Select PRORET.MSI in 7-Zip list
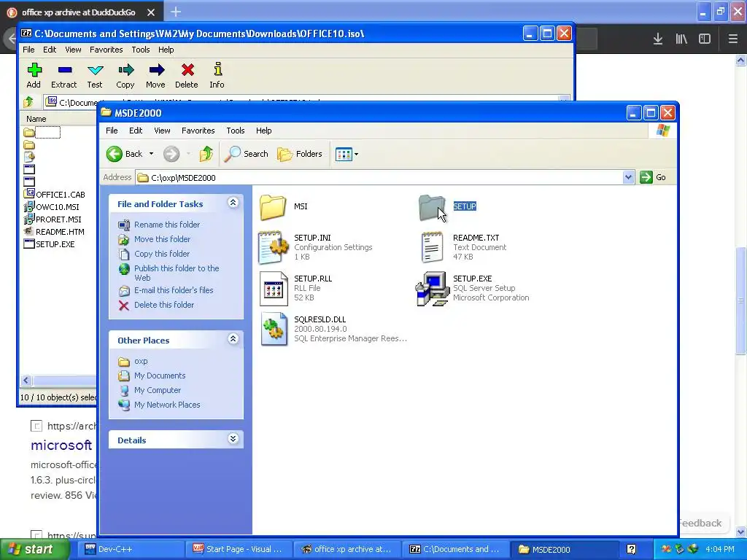 58,219
